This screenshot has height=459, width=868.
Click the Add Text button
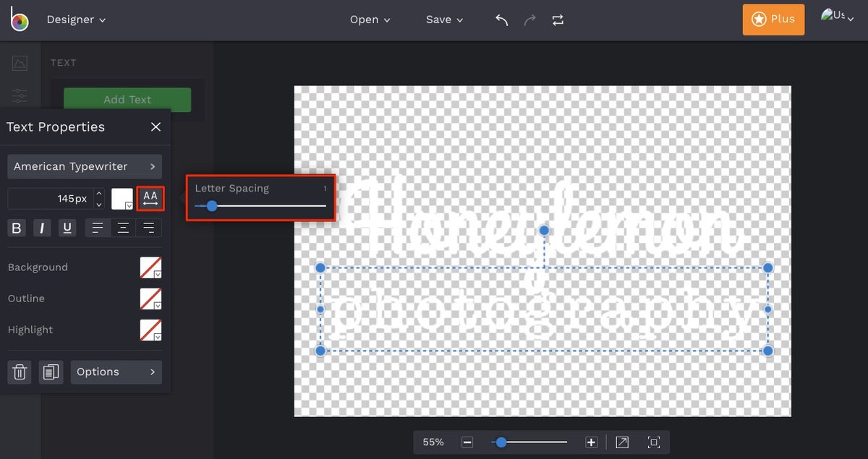[127, 100]
